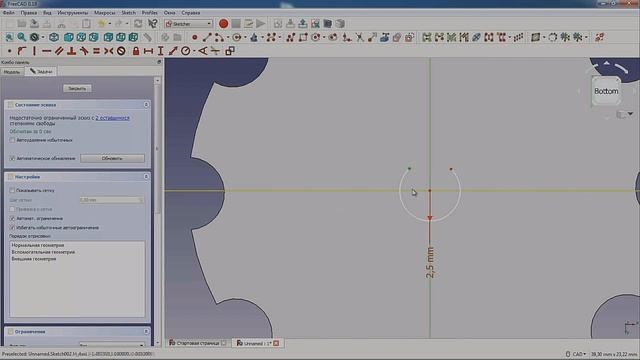Open the Инструменты menu
The image size is (640, 360).
point(73,13)
